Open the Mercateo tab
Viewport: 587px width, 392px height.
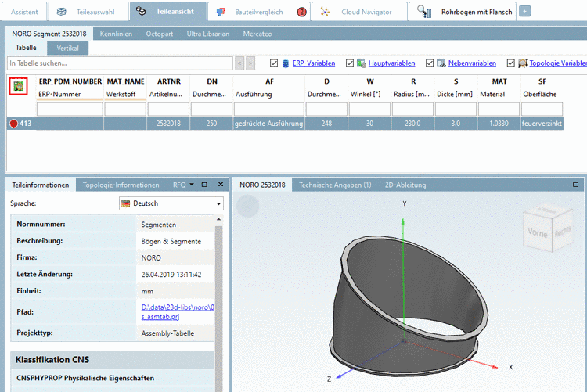[x=257, y=34]
